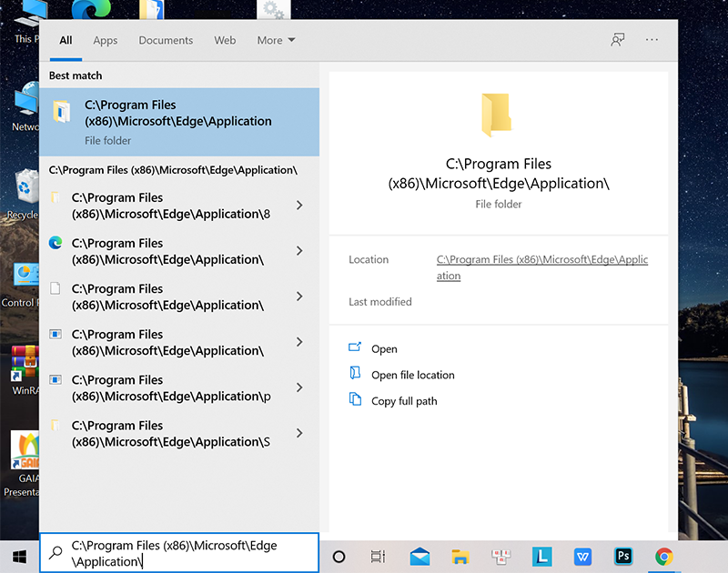This screenshot has width=728, height=573.
Task: Open Task View from taskbar
Action: [378, 557]
